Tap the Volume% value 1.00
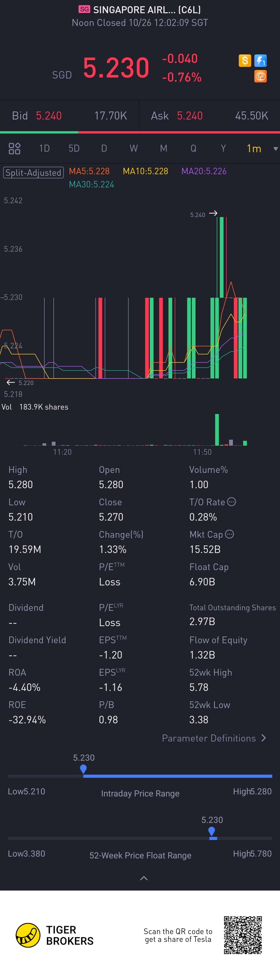280x980 pixels. (x=199, y=484)
